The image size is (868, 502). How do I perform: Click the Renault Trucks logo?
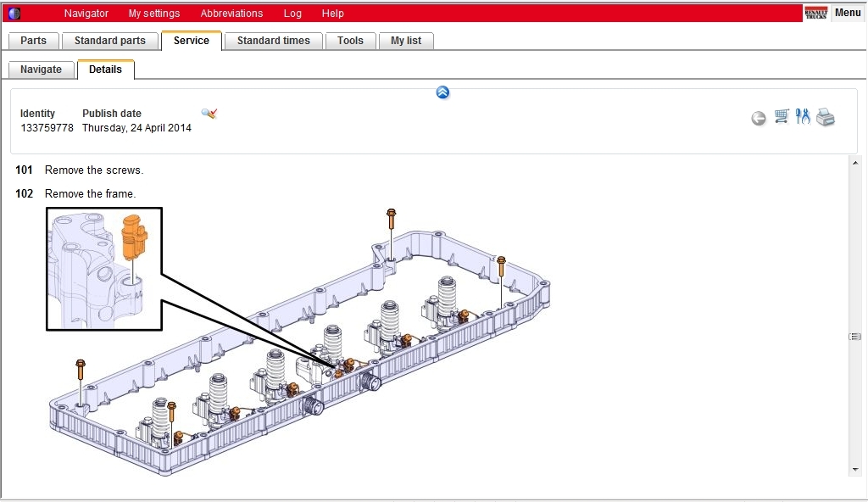point(816,13)
